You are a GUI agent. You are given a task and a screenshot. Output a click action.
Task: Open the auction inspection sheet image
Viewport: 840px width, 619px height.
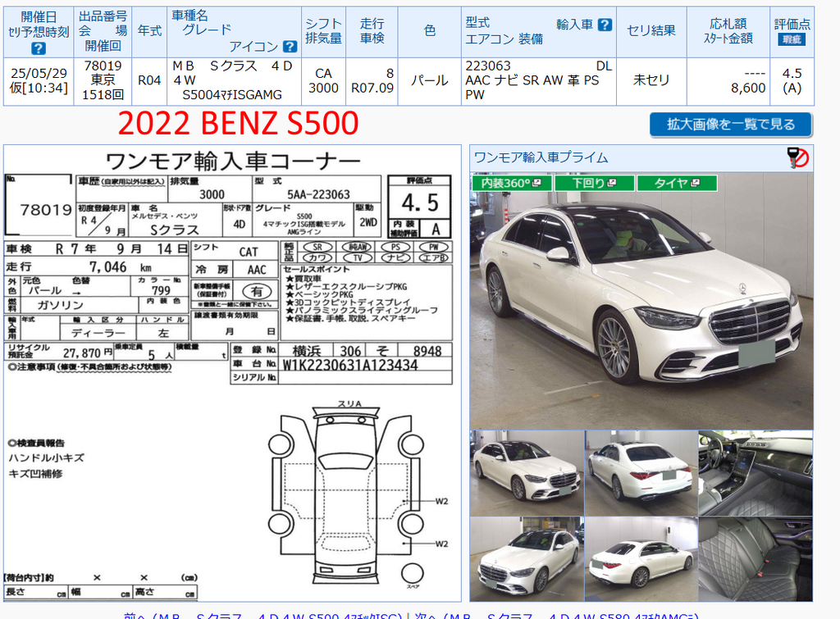[x=232, y=373]
